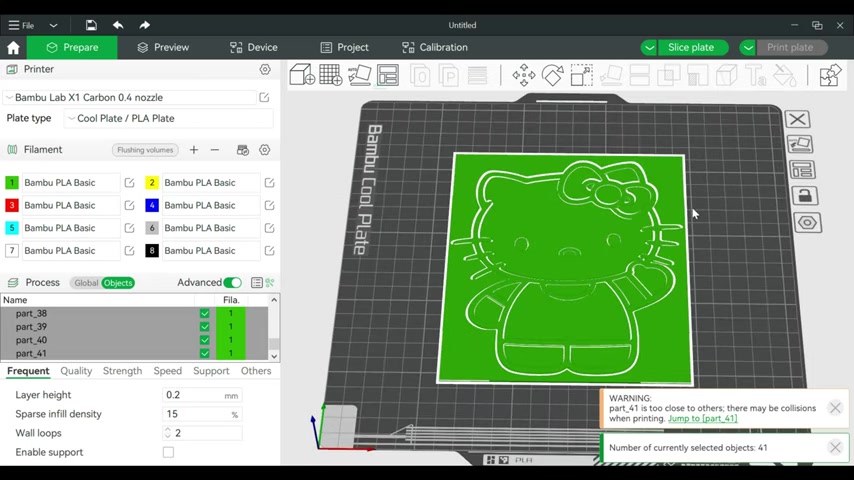Click the Add plate icon
854x480 pixels.
click(x=330, y=75)
